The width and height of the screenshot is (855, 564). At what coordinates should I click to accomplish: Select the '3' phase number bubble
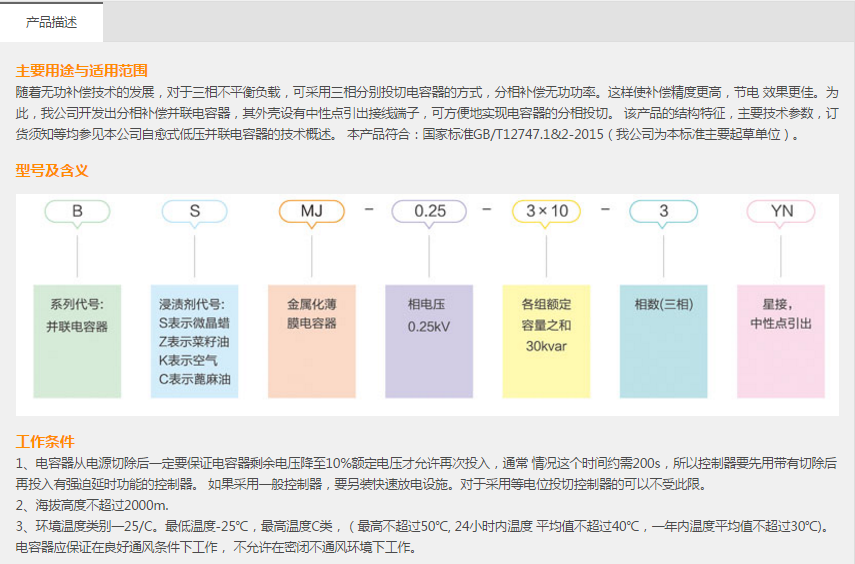point(663,211)
